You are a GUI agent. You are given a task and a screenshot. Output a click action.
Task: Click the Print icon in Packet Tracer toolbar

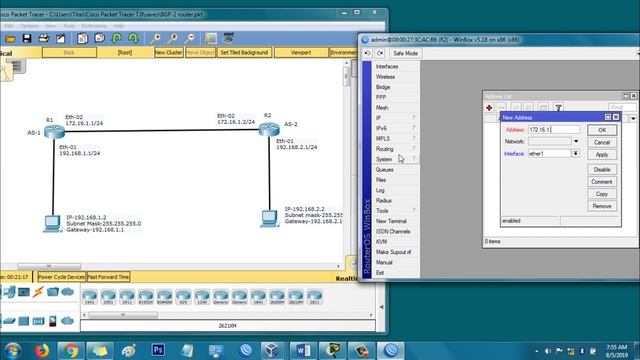(44, 39)
